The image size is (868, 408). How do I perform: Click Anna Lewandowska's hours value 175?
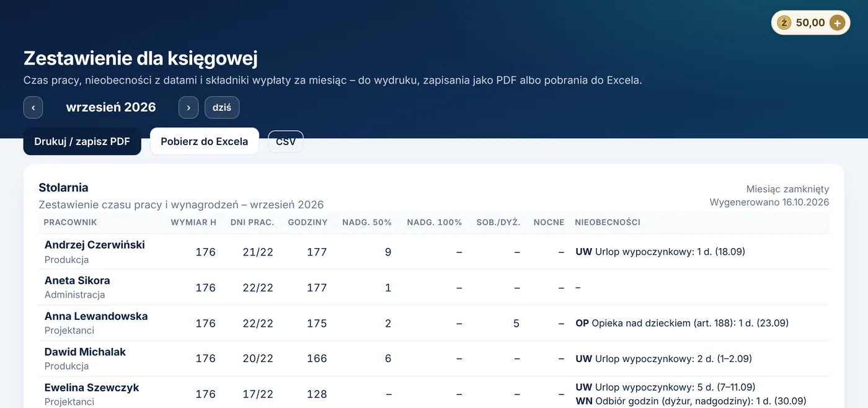(317, 323)
